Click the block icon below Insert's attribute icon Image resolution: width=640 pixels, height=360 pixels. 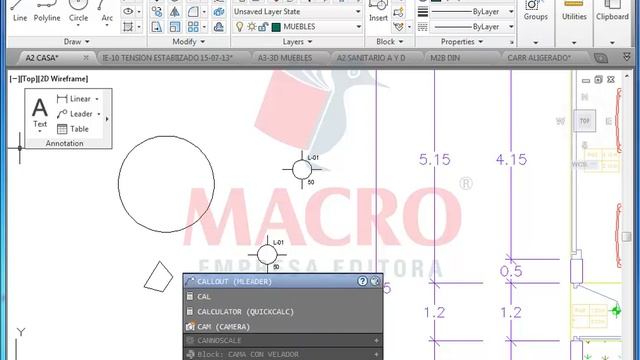point(398,27)
